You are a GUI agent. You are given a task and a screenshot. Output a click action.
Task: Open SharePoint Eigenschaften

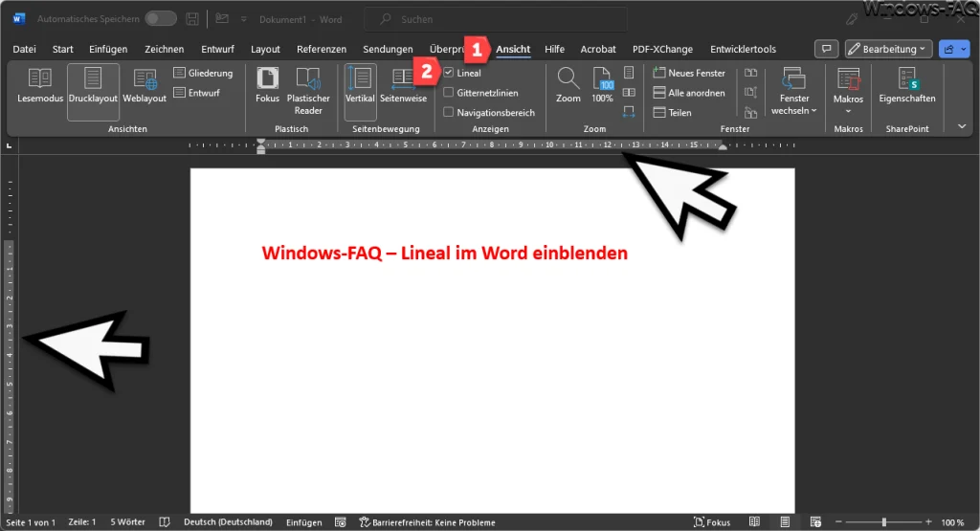[x=907, y=85]
